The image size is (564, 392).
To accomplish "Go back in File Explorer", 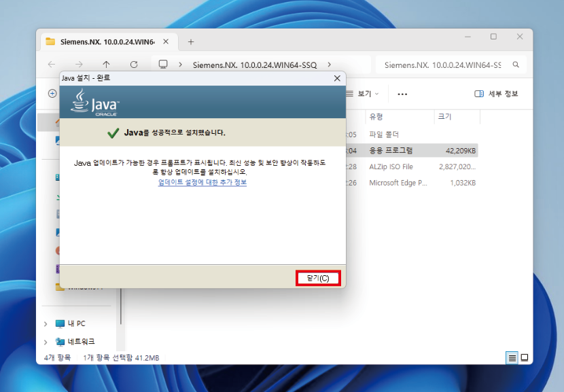I will click(x=52, y=65).
